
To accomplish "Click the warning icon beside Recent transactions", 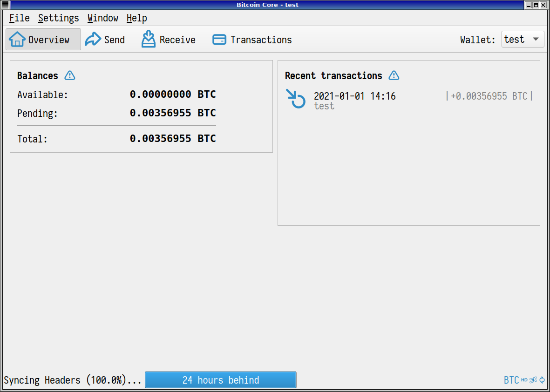I will tap(394, 75).
